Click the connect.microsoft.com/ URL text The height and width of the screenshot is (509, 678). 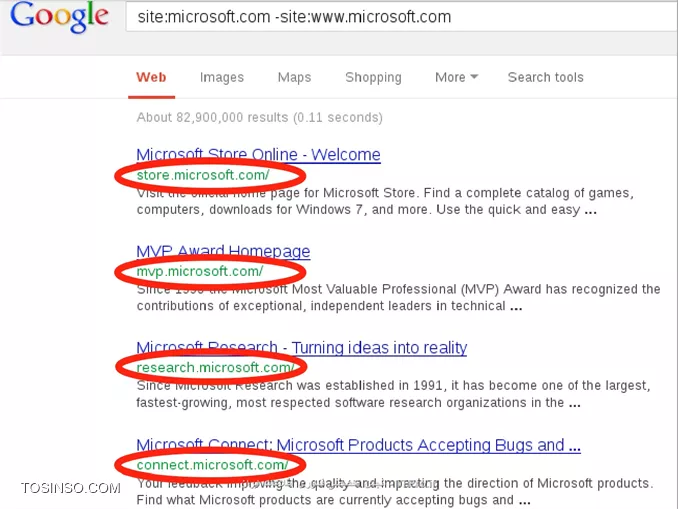[x=212, y=465]
